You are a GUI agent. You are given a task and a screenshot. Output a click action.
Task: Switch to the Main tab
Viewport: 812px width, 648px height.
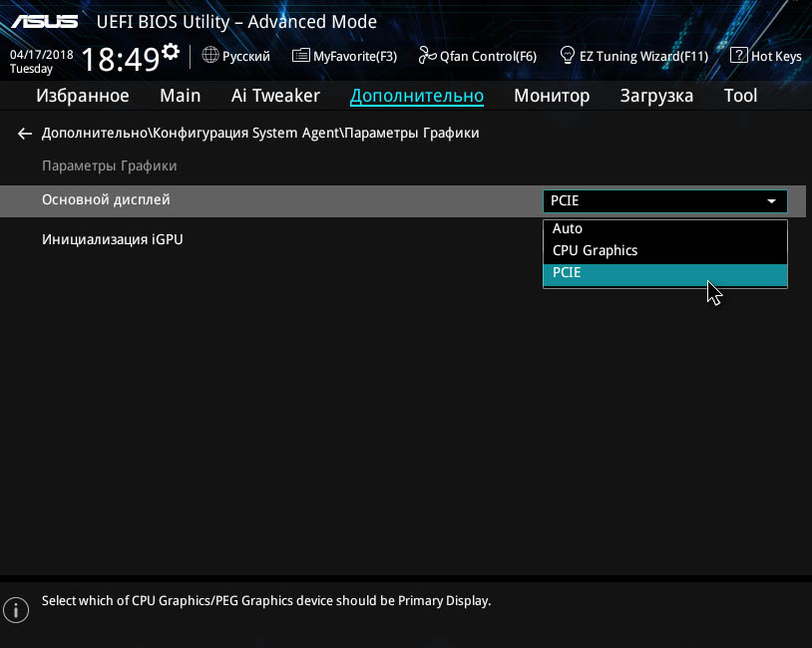[181, 96]
